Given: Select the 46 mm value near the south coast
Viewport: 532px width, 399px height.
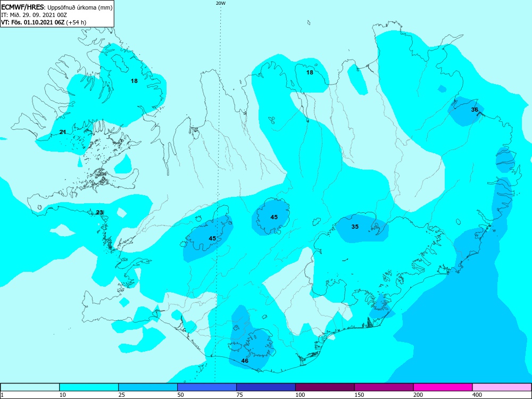Looking at the screenshot, I should (x=245, y=361).
